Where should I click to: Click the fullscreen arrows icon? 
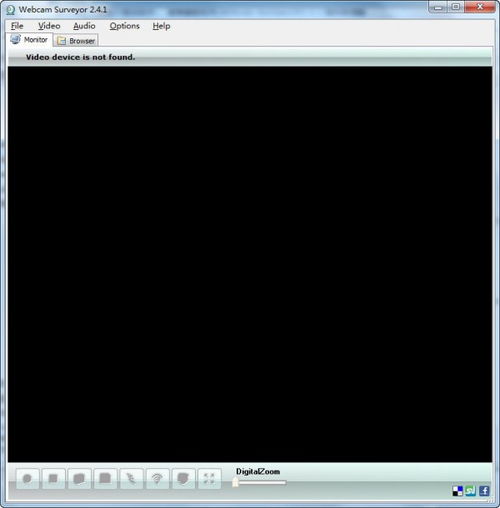[209, 479]
